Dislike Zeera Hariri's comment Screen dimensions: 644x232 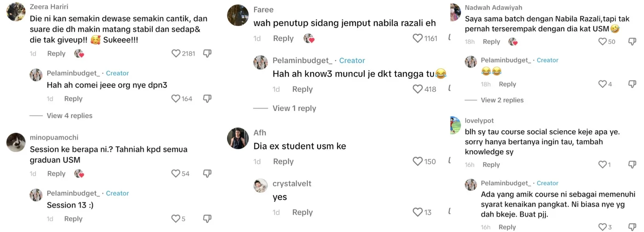click(207, 53)
